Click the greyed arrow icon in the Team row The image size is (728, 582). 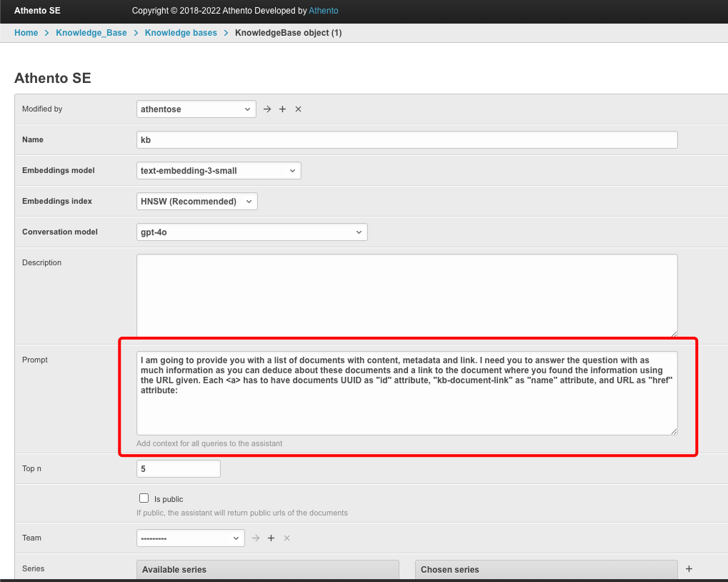click(256, 538)
